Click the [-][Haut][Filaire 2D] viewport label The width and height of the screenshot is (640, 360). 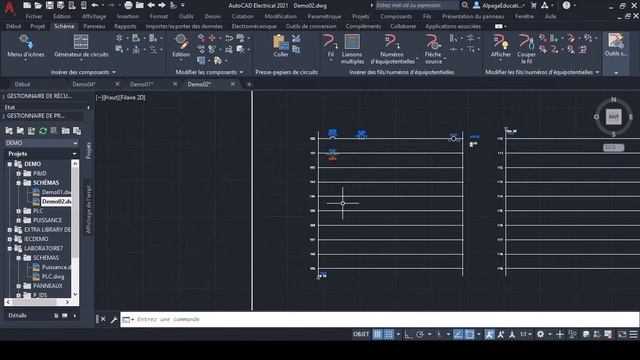pyautogui.click(x=120, y=98)
